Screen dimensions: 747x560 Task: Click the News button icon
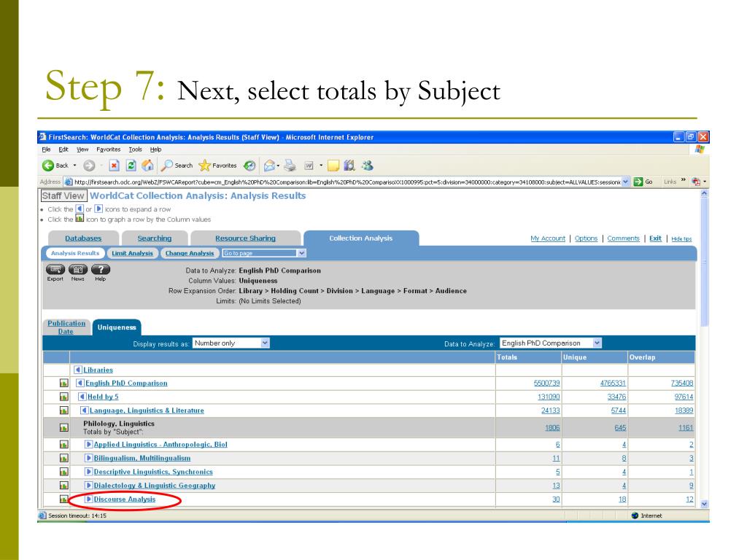[77, 270]
